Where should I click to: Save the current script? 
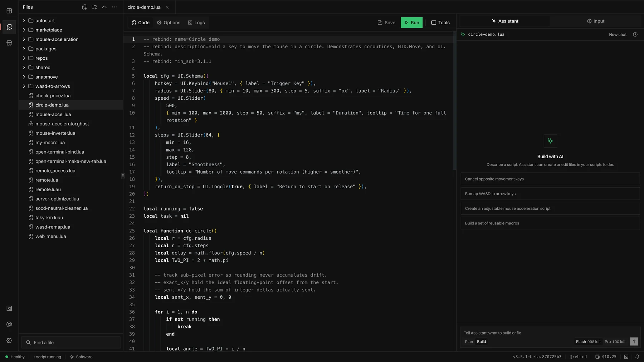[386, 23]
